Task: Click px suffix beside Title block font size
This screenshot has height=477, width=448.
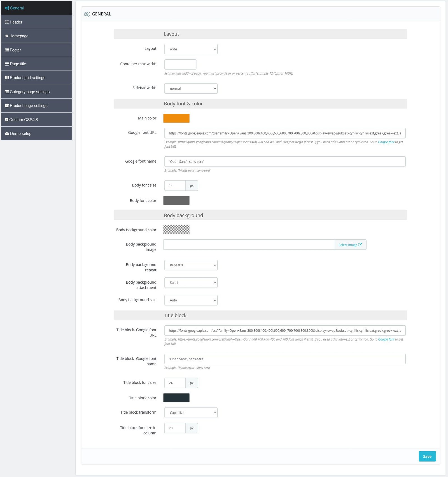Action: pos(192,383)
